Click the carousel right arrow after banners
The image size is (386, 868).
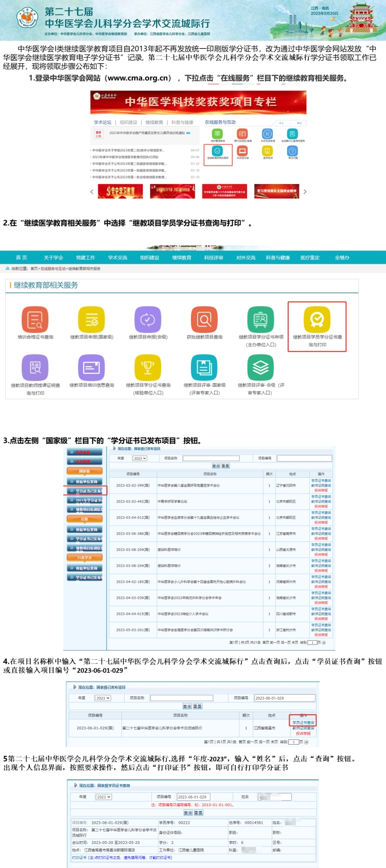pos(305,192)
